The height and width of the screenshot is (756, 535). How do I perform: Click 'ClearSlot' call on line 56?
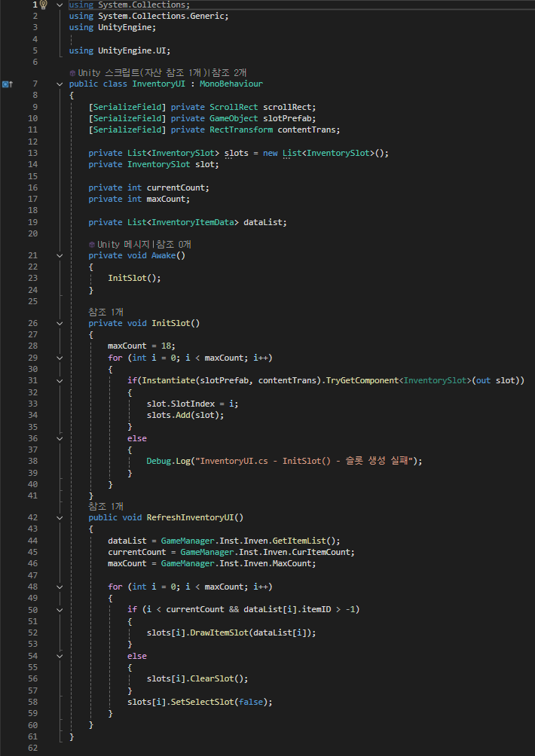click(x=212, y=679)
